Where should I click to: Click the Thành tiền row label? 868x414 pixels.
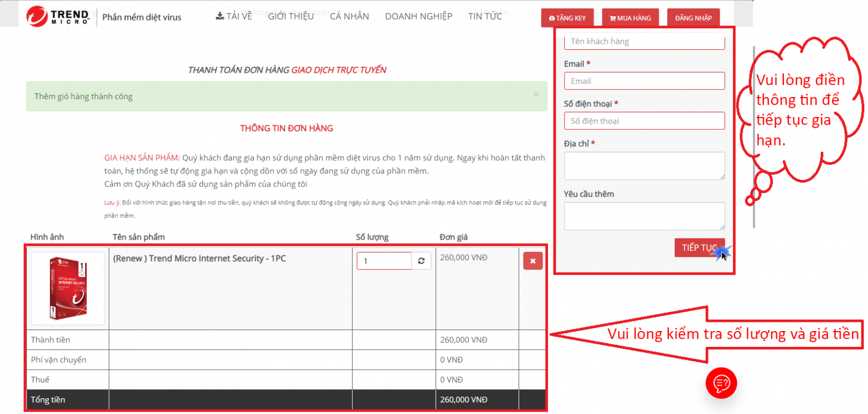50,340
